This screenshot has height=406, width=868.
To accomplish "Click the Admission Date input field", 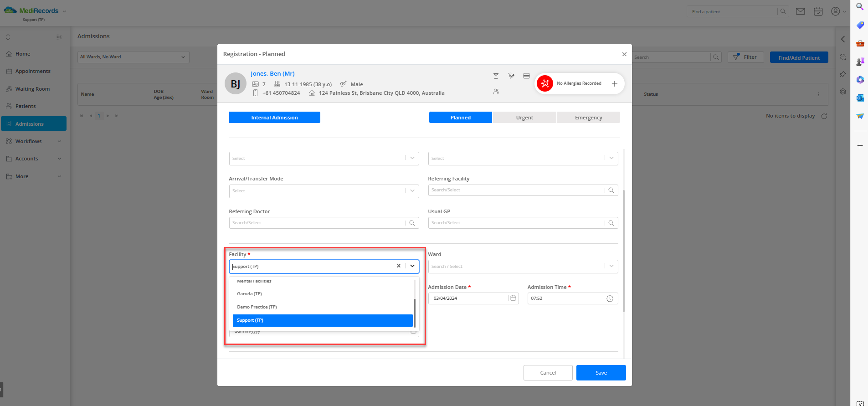I will pos(473,298).
